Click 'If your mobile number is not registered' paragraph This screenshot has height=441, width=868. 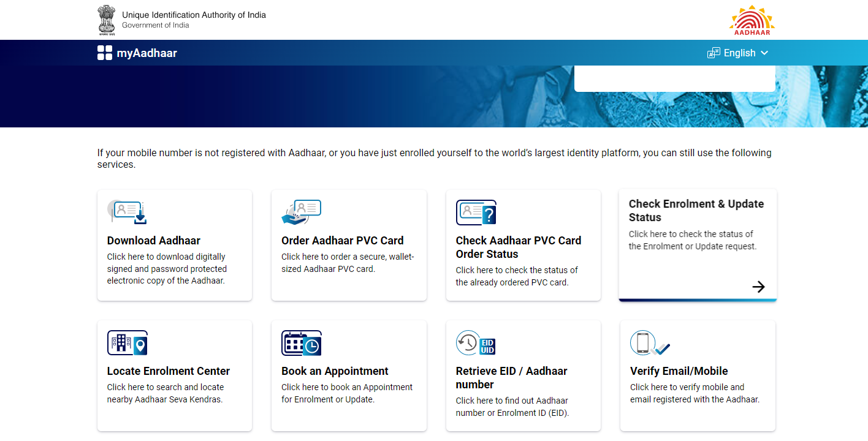click(x=434, y=159)
